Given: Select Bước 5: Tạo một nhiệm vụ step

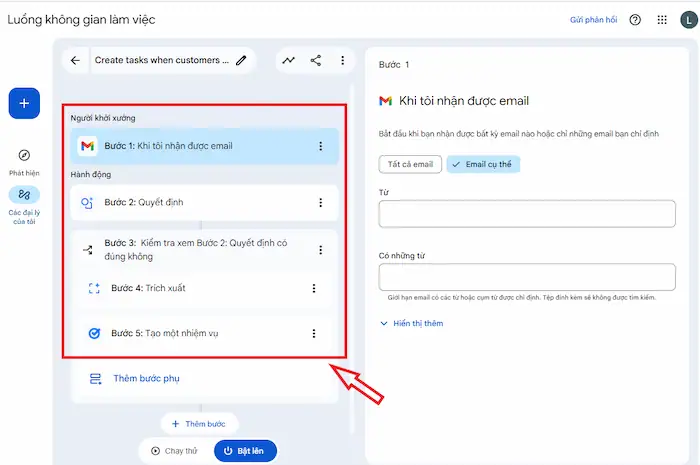Looking at the screenshot, I should (204, 333).
